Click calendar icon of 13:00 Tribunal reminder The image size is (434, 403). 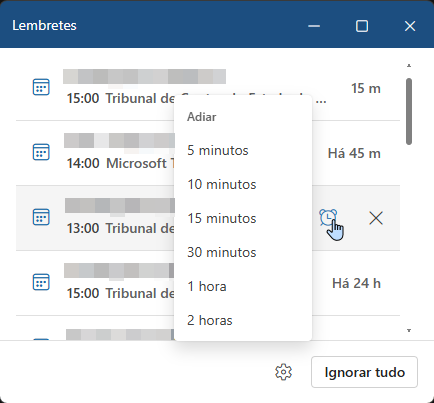41,217
